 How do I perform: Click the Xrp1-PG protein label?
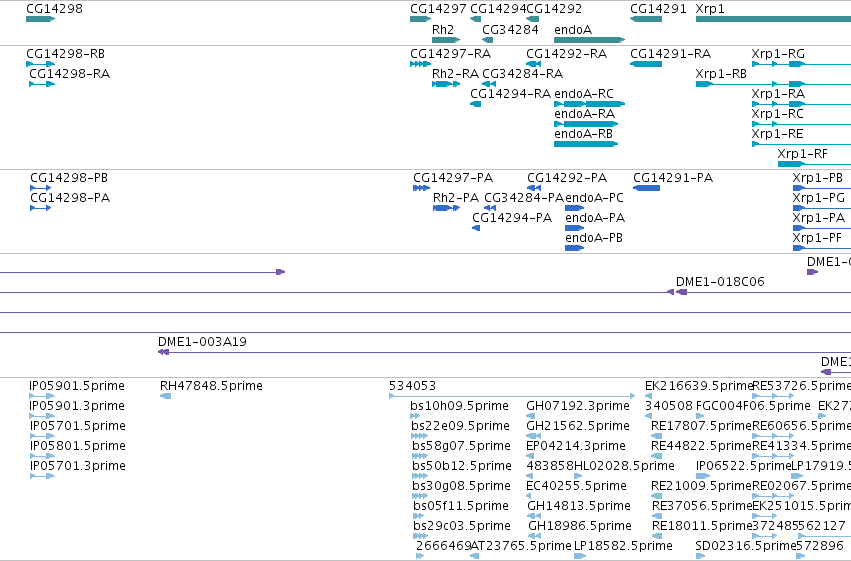tap(818, 198)
